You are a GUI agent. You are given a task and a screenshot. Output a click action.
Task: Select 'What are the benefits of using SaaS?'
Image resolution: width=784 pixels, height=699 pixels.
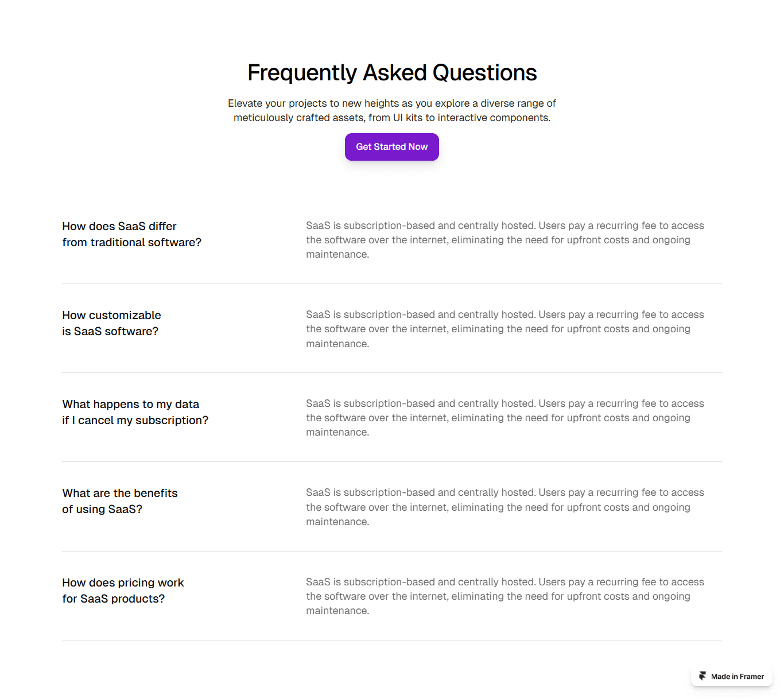[120, 501]
